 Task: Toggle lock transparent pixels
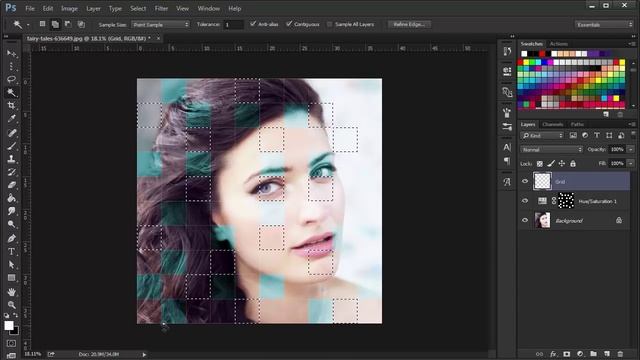pyautogui.click(x=540, y=164)
